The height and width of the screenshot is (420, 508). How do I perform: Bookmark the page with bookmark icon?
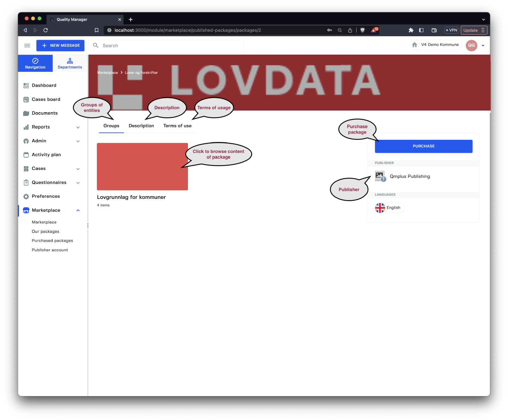click(x=97, y=30)
